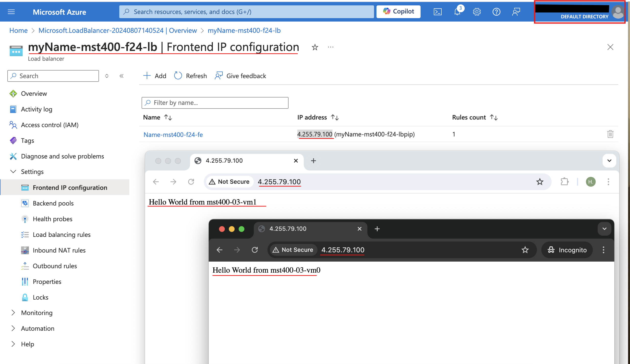Go back in the Incognito Chrome window
Screen dimensions: 630x364
[219, 250]
